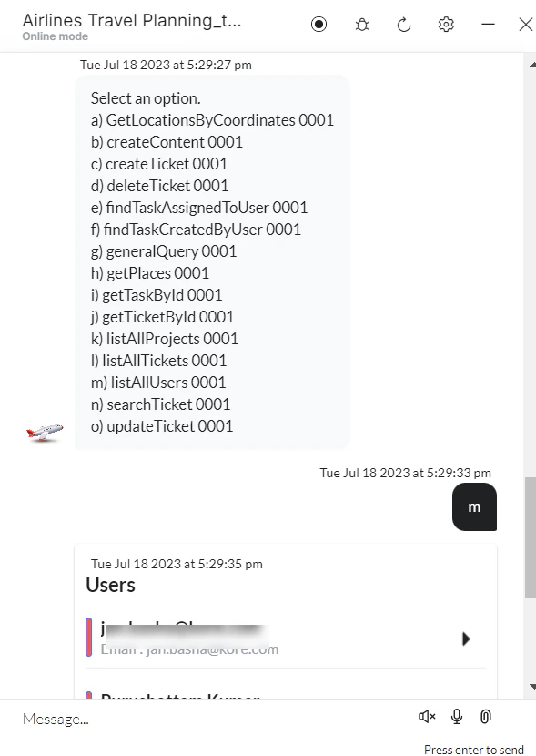Open the settings gear icon
The image size is (536, 756).
[446, 25]
